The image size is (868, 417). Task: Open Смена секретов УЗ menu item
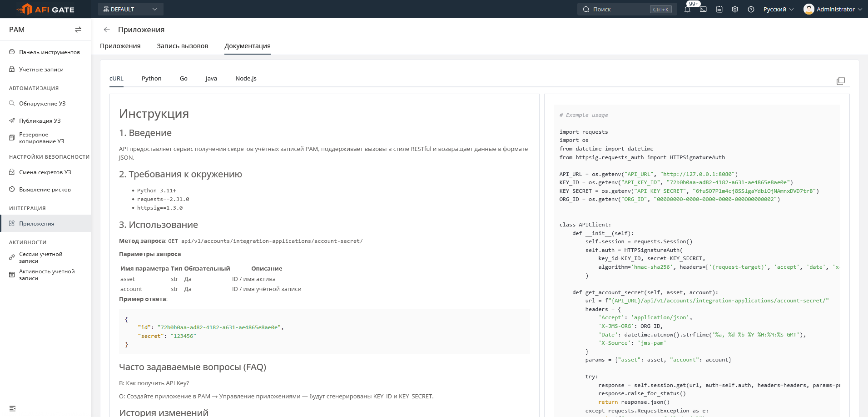pyautogui.click(x=45, y=172)
